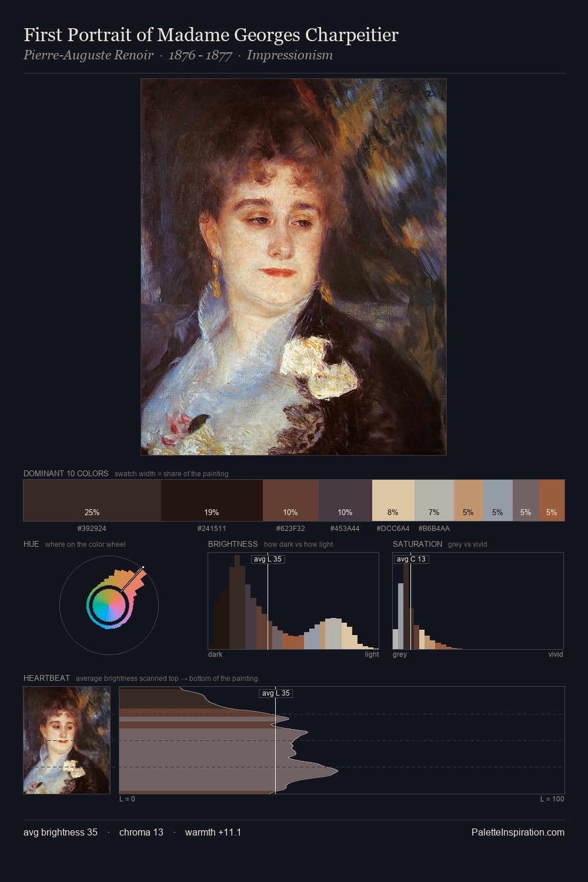Click the artist name Pierre-Auguste Renoir

tap(88, 55)
